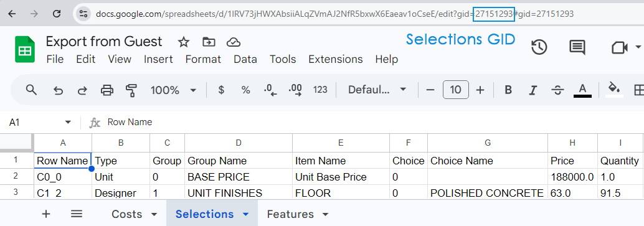Open the version history clock icon

click(539, 47)
